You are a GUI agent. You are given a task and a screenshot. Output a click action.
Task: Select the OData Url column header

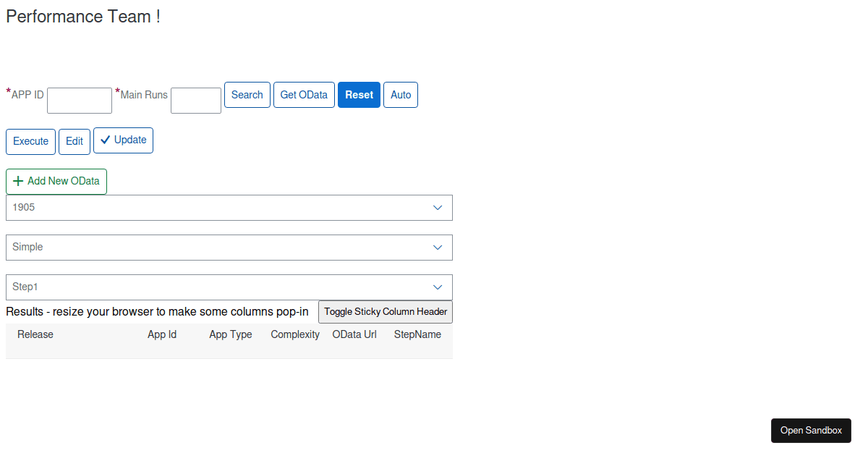[354, 334]
